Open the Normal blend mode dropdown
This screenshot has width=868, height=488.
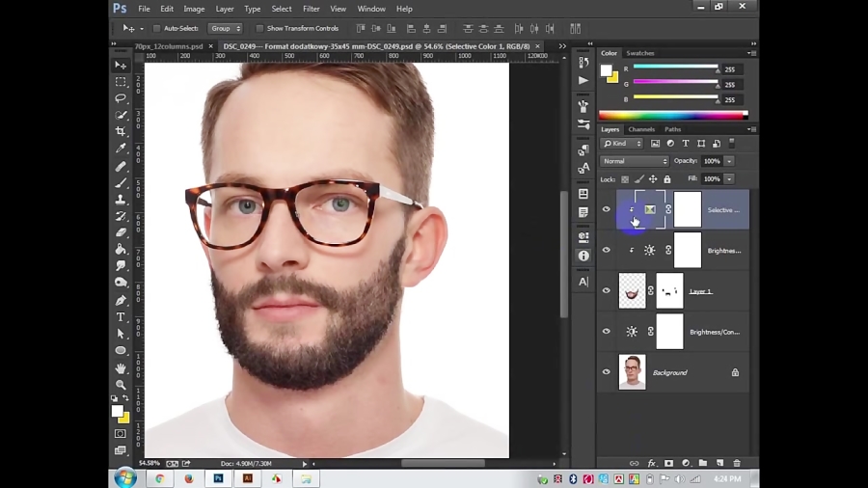click(635, 161)
